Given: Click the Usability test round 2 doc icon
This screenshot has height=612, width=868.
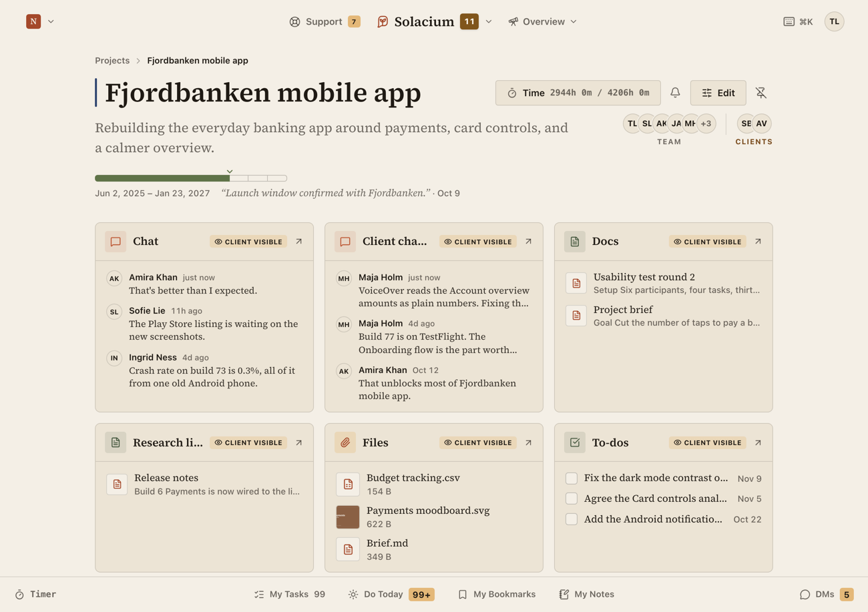Looking at the screenshot, I should tap(576, 283).
